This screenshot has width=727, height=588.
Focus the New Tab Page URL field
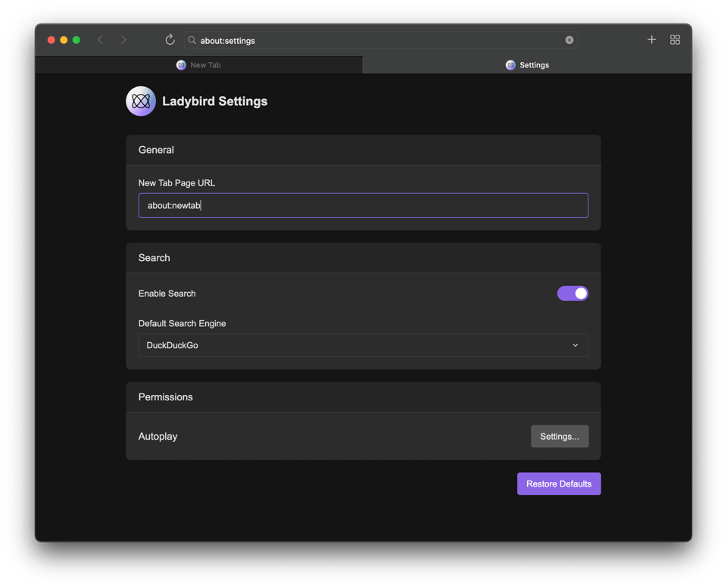point(363,206)
